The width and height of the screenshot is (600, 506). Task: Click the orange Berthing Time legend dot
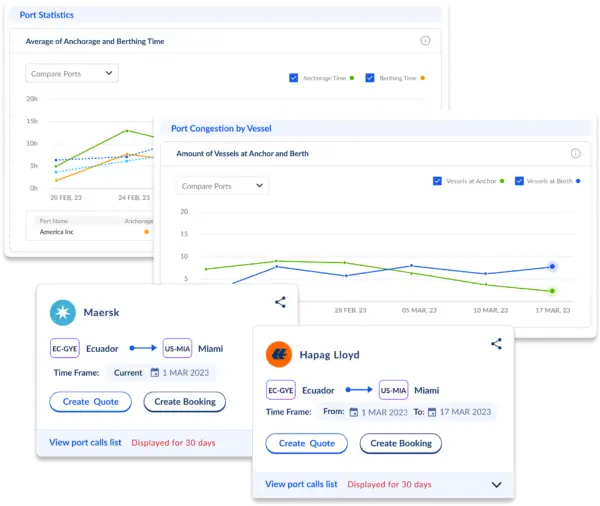click(423, 78)
